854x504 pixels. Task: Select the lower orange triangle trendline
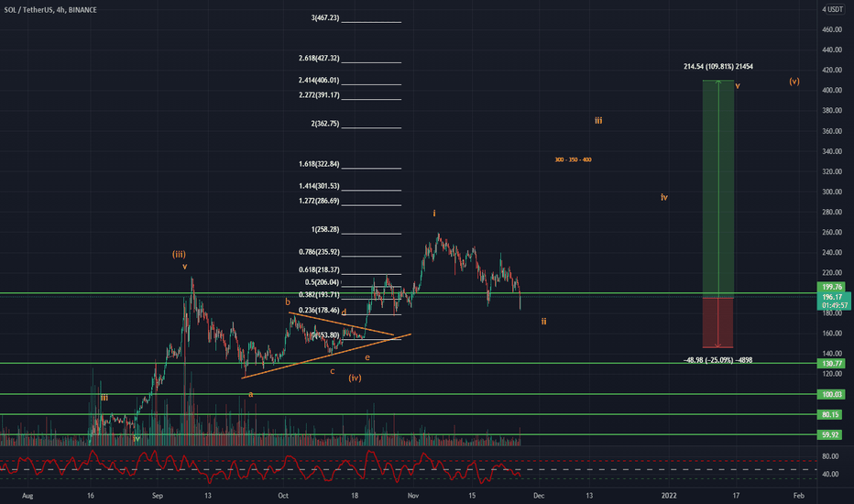tap(325, 356)
